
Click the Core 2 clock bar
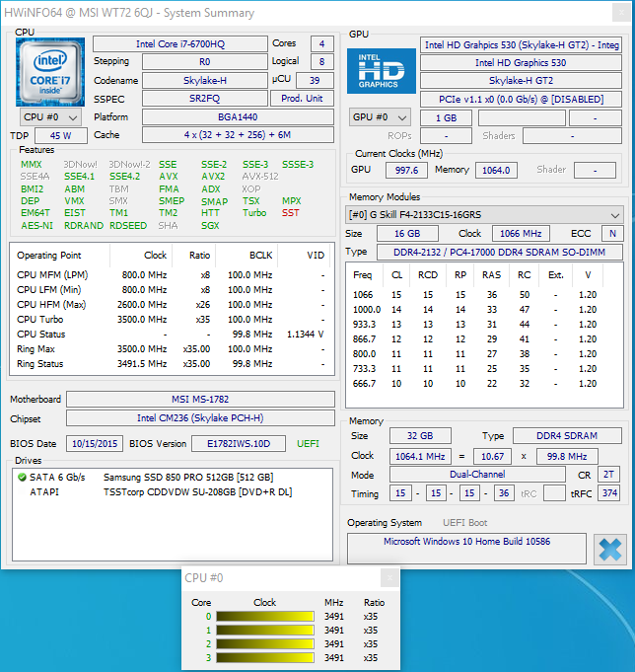tap(265, 643)
